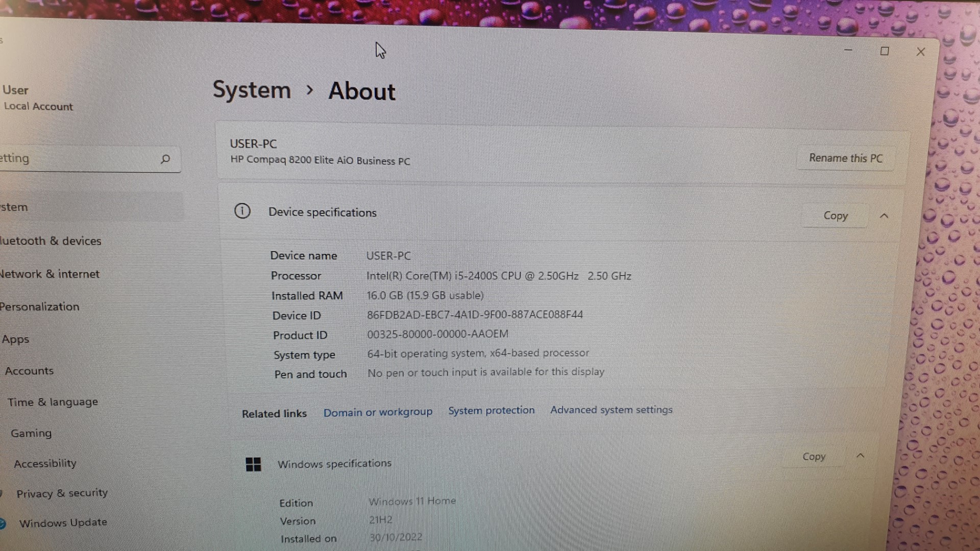Viewport: 980px width, 551px height.
Task: Open Gaming settings
Action: tap(31, 433)
